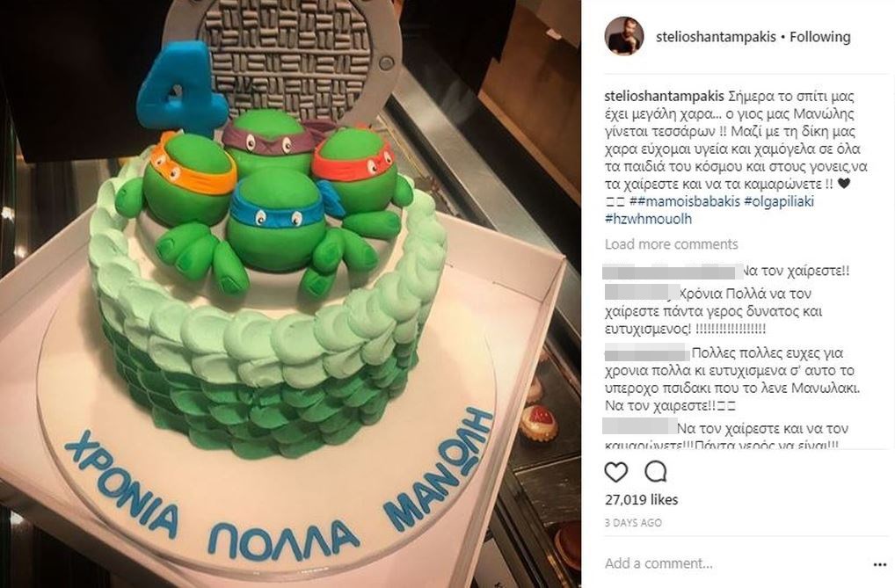Like the post with the heart icon

point(616,472)
